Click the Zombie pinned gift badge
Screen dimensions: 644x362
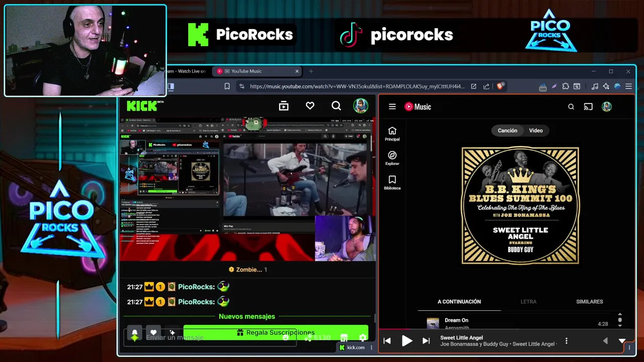(248, 269)
